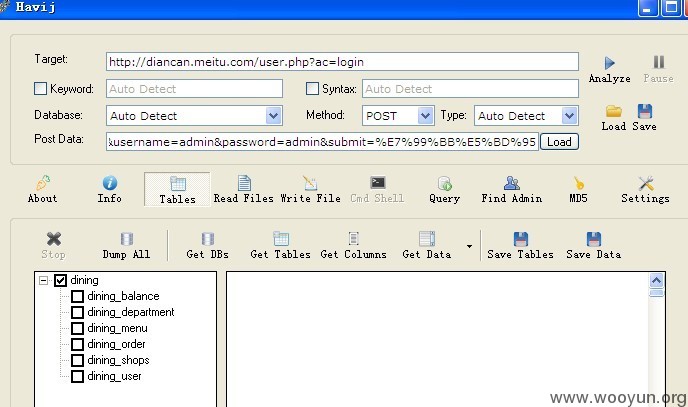The height and width of the screenshot is (407, 688).
Task: Click Save Tables
Action: point(520,246)
